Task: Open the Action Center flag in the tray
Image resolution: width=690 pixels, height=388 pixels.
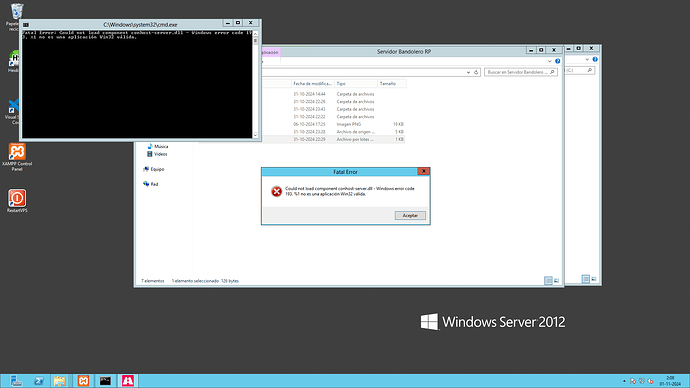Action: coord(633,381)
